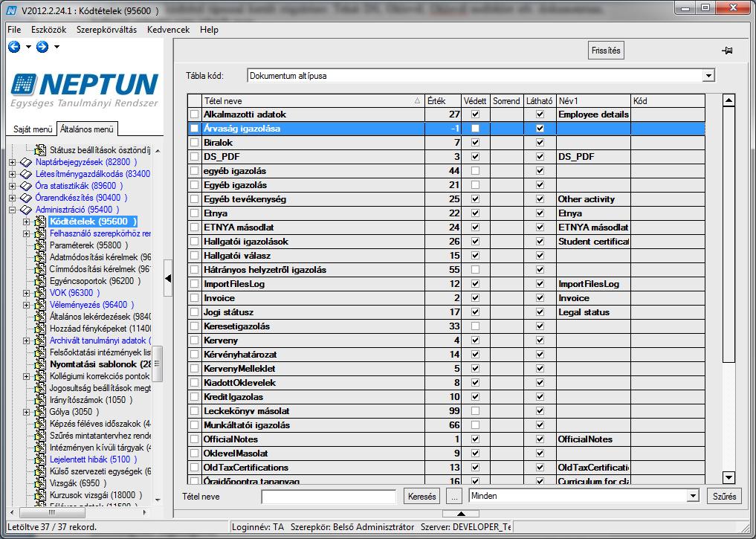Click the Irányítószámok item icon
The width and height of the screenshot is (756, 539).
tap(40, 400)
